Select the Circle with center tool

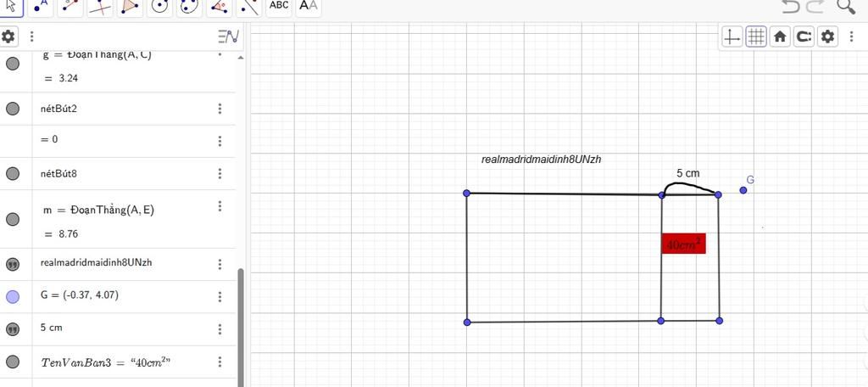(159, 6)
